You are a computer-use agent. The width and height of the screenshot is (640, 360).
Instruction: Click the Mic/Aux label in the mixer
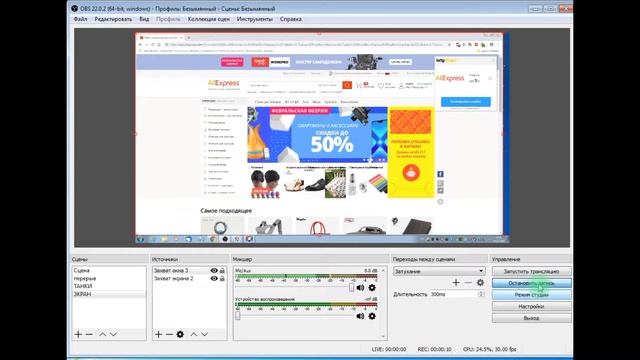tap(243, 271)
